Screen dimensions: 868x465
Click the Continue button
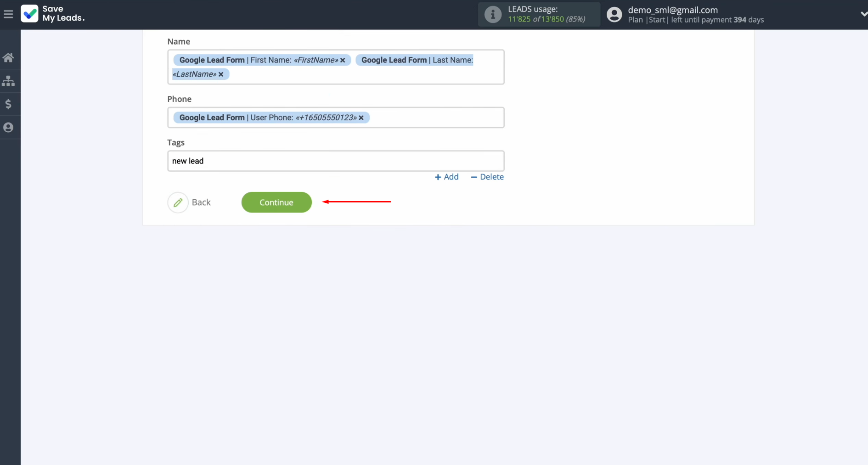coord(276,202)
